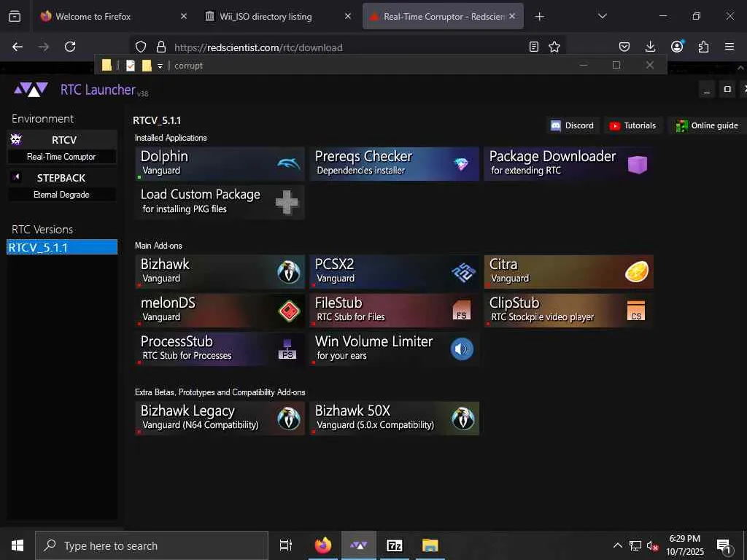Show hidden system tray icons

point(617,545)
